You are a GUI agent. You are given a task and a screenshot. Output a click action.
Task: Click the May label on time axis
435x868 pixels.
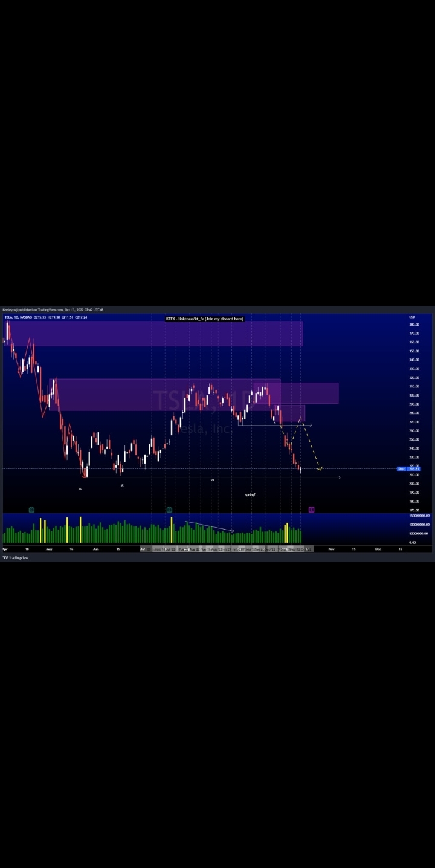click(x=49, y=549)
